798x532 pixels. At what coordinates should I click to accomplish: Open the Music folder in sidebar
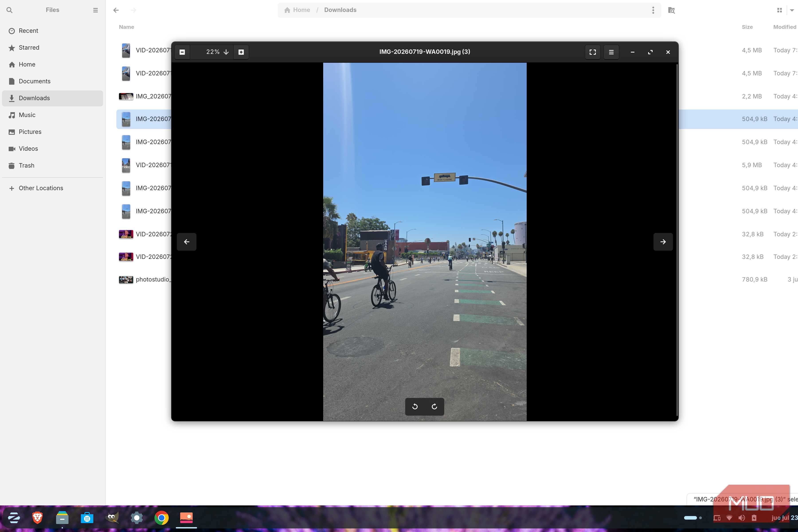[x=53, y=115]
